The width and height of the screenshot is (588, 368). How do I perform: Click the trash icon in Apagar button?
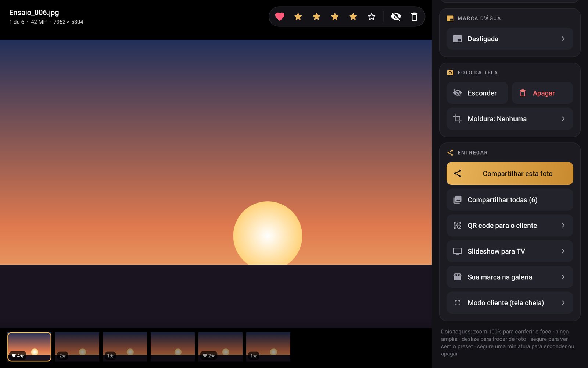pos(523,93)
